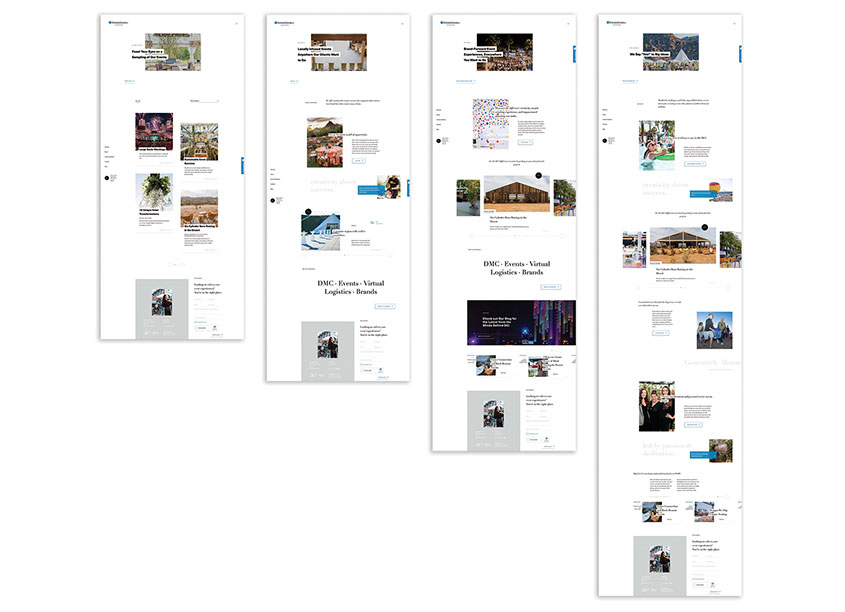This screenshot has height=612, width=845.
Task: Click outlined button beside confetti dots image
Action: (x=525, y=142)
